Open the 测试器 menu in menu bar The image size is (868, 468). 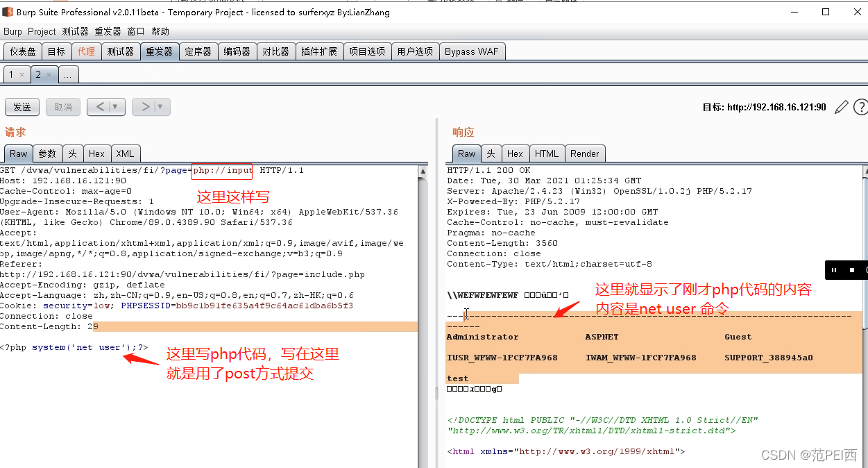[75, 31]
